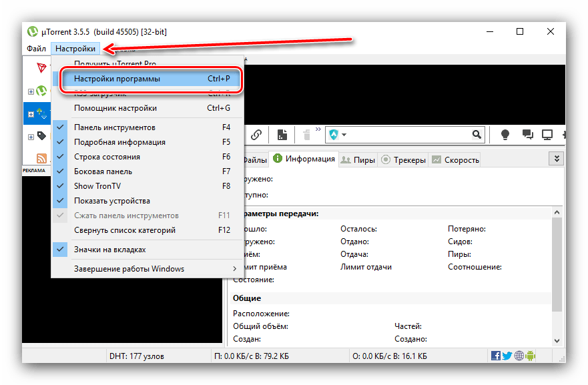Viewport: 588px width, 385px height.
Task: Toggle 'Панель инструментов' menu option
Action: click(115, 127)
